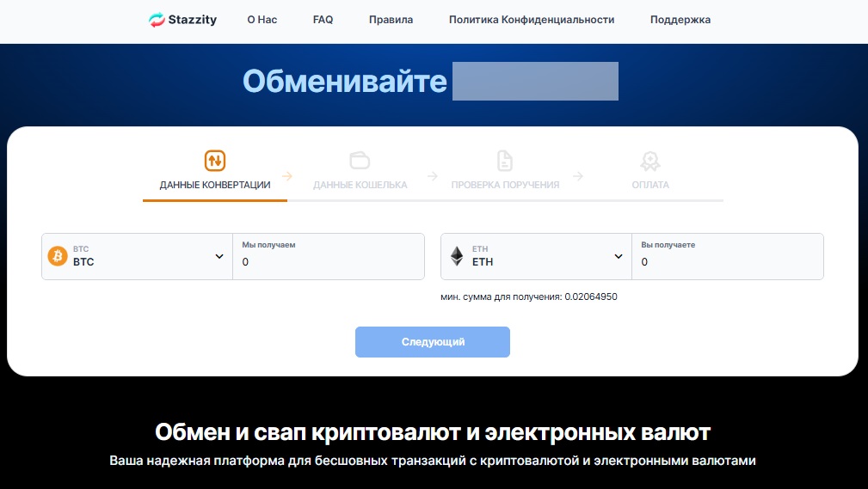
Task: Expand the ETH currency dropdown chevron
Action: click(x=619, y=256)
